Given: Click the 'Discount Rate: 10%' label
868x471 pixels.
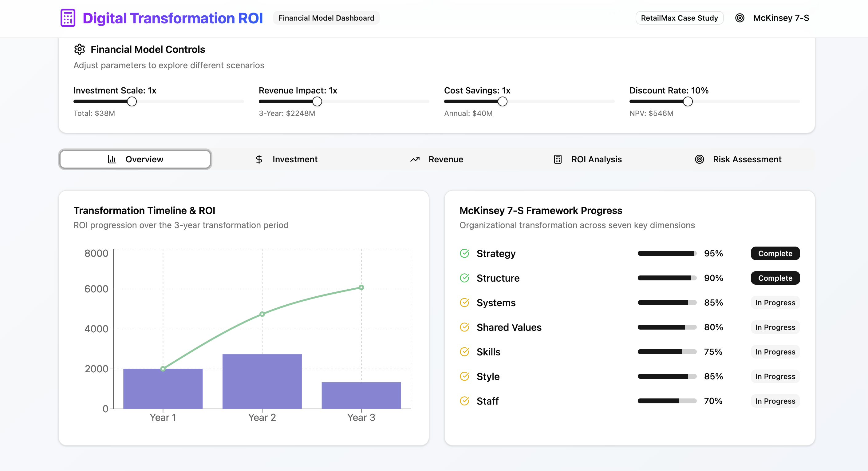Looking at the screenshot, I should click(x=669, y=90).
